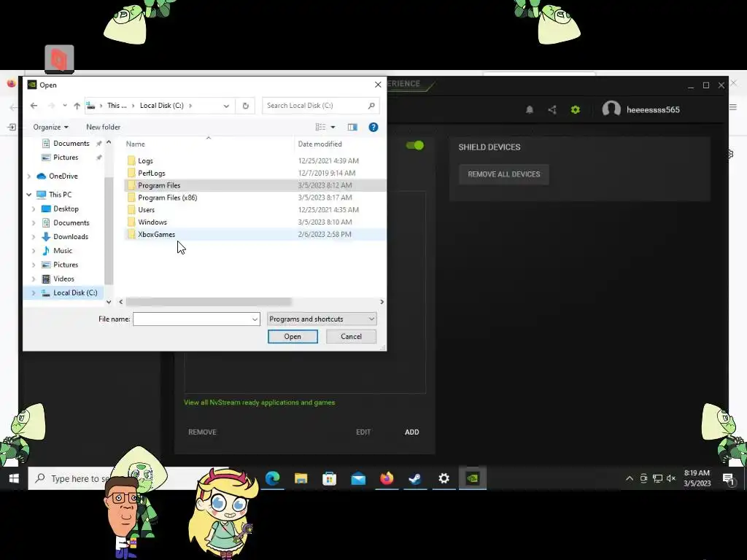Open the Programs and shortcuts filter dropdown
Image resolution: width=747 pixels, height=560 pixels.
(x=322, y=319)
